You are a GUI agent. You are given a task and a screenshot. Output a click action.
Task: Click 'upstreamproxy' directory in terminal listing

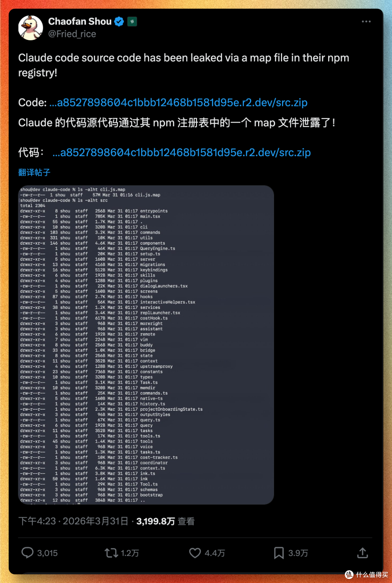pyautogui.click(x=156, y=366)
